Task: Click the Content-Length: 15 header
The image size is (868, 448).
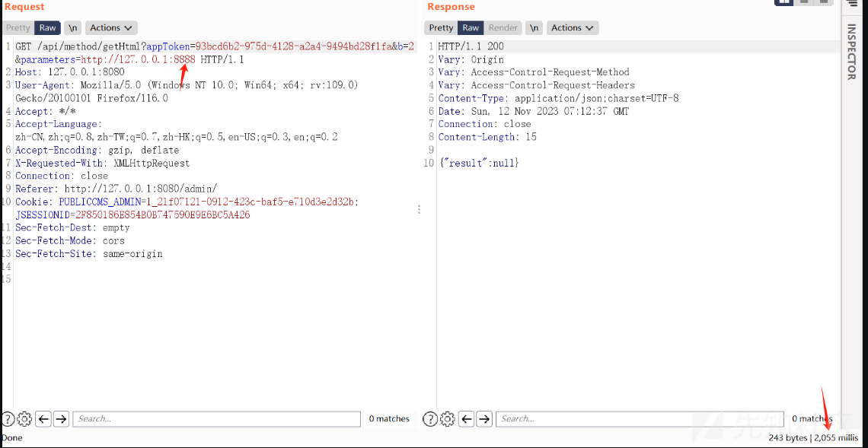Action: coord(487,137)
